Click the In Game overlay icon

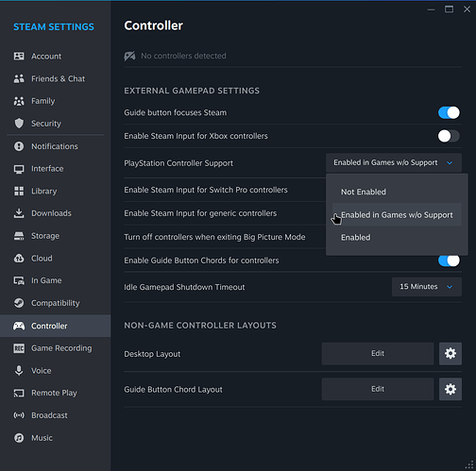pos(19,280)
